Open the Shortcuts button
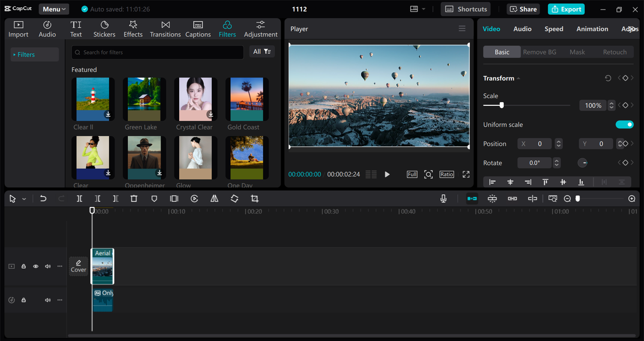644x341 pixels. pyautogui.click(x=465, y=9)
